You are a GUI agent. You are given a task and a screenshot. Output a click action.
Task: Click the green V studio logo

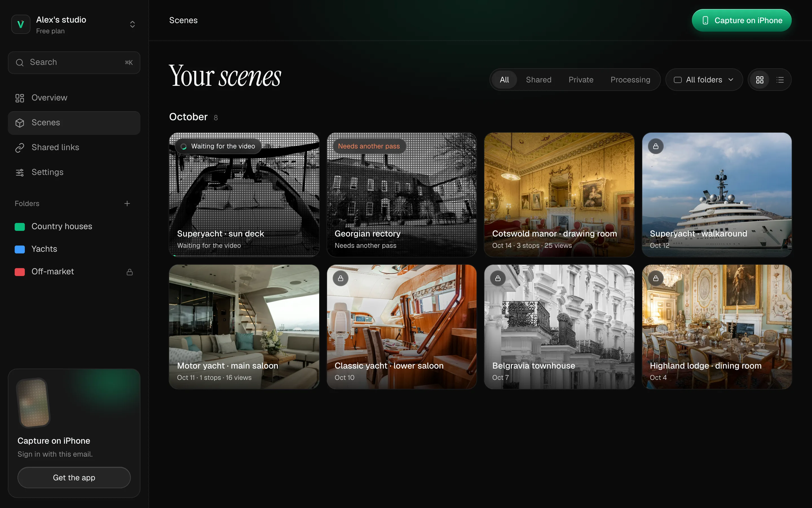tap(21, 24)
